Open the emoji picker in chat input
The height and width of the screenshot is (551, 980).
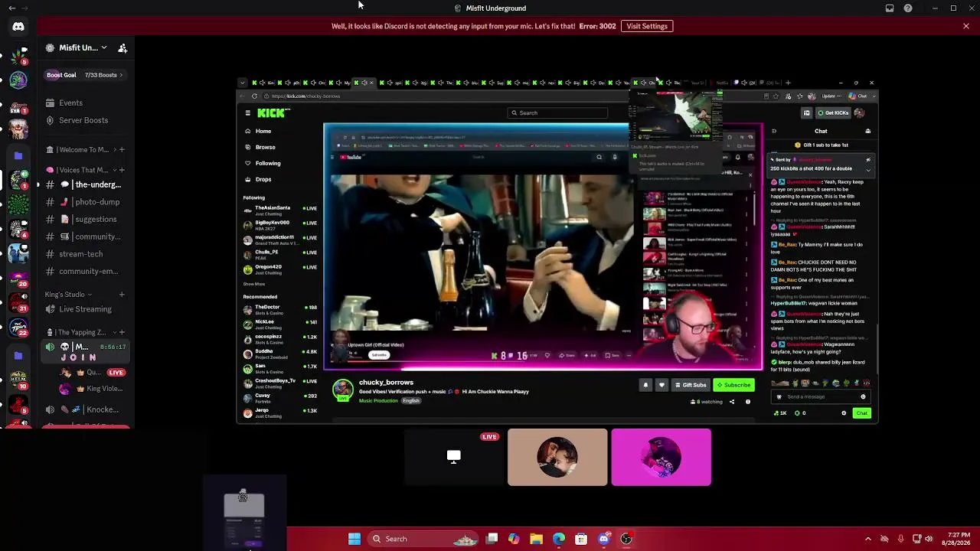pos(863,397)
